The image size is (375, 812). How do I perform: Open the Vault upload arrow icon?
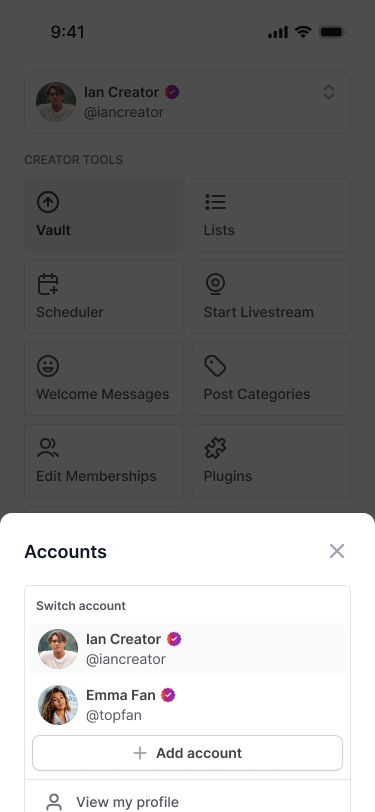(x=48, y=202)
